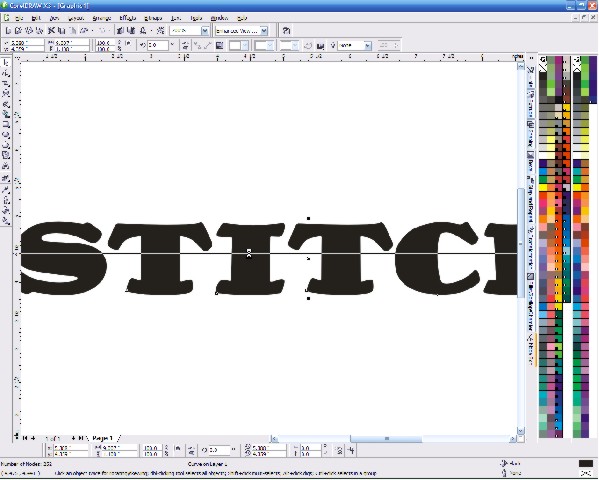Open the Enhanced View mode dropdown
Screen dimensions: 599x480
264,31
